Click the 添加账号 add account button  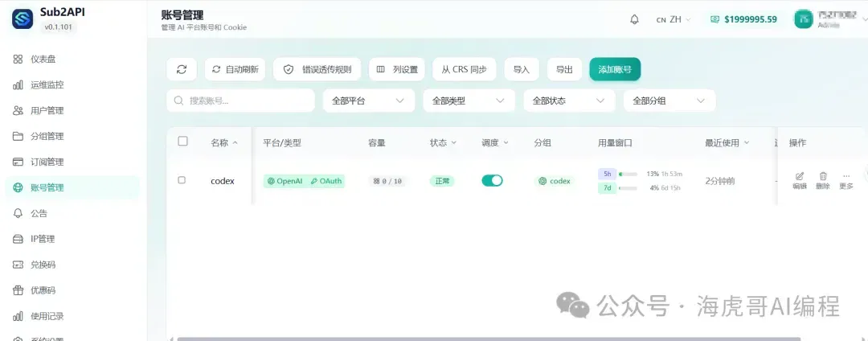pos(615,69)
